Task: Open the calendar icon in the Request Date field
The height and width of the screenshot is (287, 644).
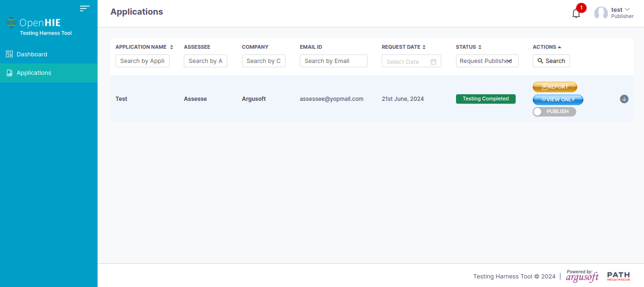Action: coord(433,62)
